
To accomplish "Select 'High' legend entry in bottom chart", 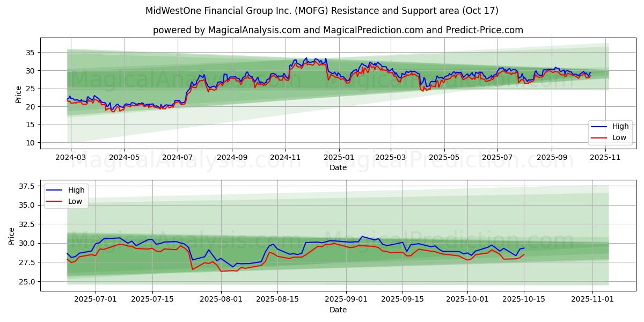I will (76, 191).
